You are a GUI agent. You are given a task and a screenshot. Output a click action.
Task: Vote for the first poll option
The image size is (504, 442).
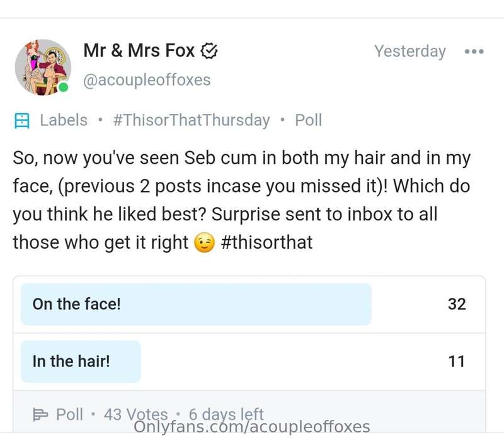[196, 304]
